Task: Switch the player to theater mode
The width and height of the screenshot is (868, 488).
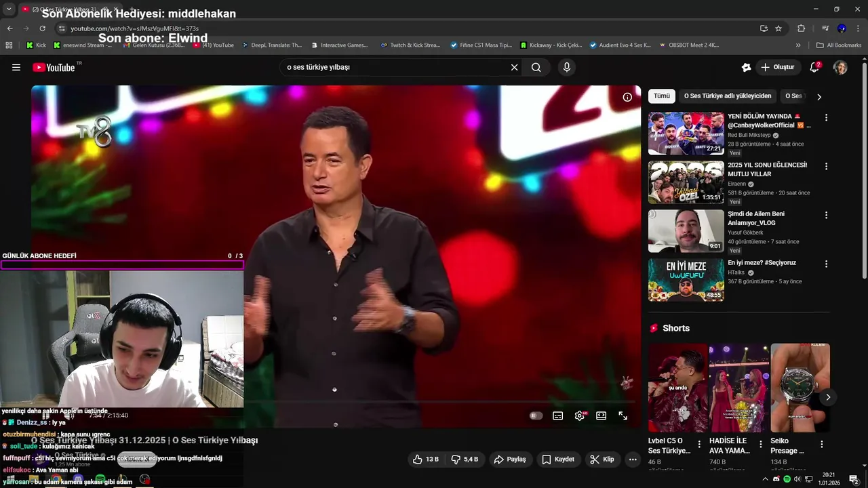Action: pos(601,415)
